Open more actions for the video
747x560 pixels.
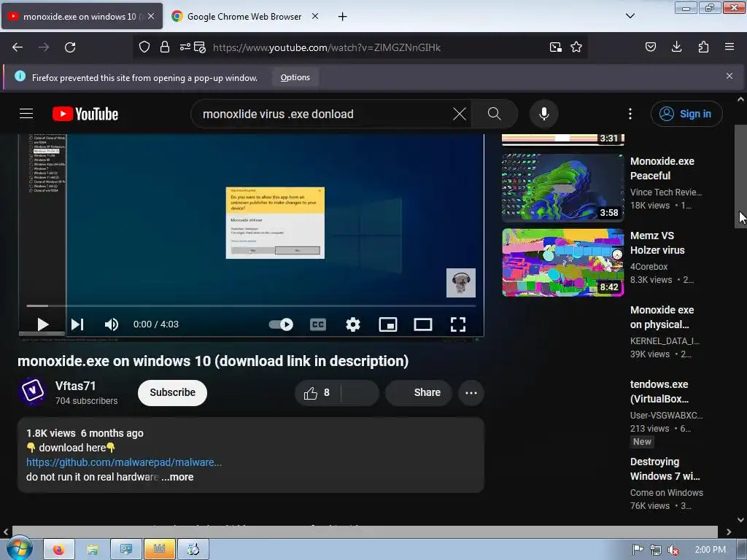coord(471,393)
